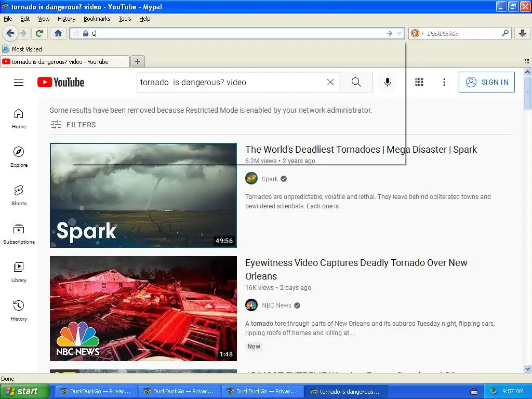Open the Spark tornado video thumbnail
This screenshot has height=399, width=532.
click(x=143, y=195)
